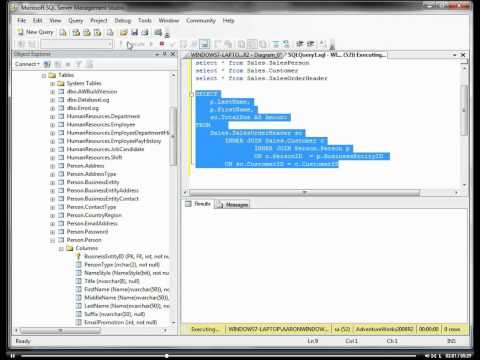Open the Tools menu
The image size is (480, 360).
point(145,20)
